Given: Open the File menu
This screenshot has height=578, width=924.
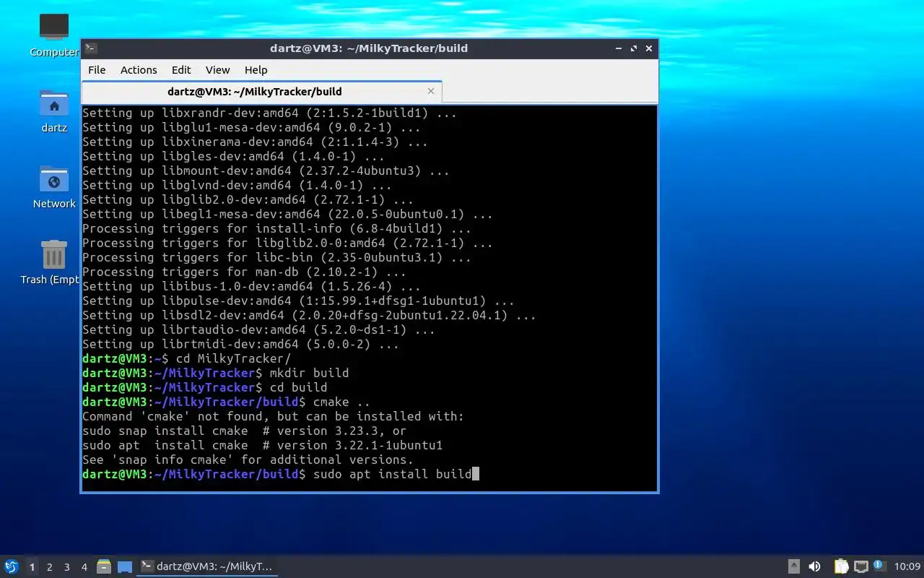Looking at the screenshot, I should tap(97, 70).
